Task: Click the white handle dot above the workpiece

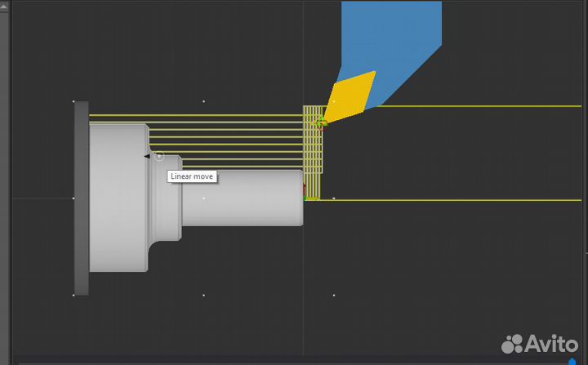Action: pos(203,101)
